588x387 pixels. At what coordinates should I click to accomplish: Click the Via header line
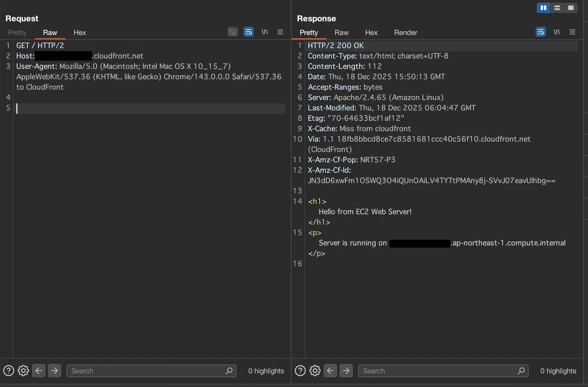point(419,144)
